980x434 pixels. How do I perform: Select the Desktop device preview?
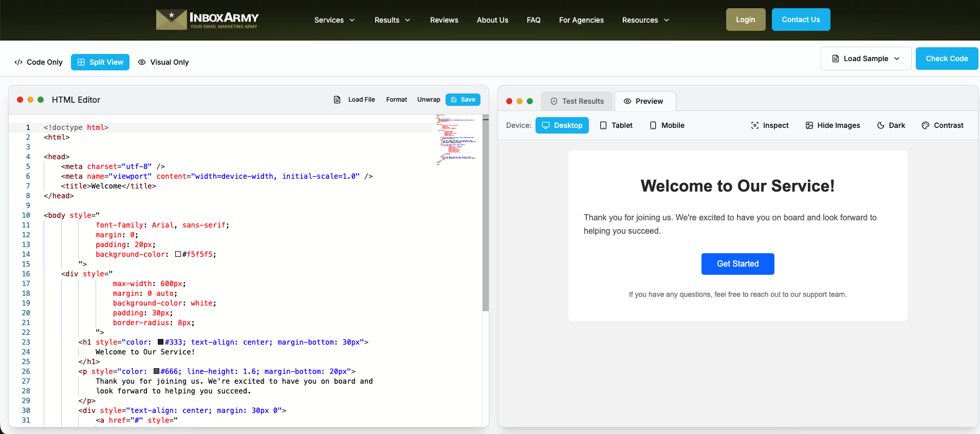[x=562, y=125]
